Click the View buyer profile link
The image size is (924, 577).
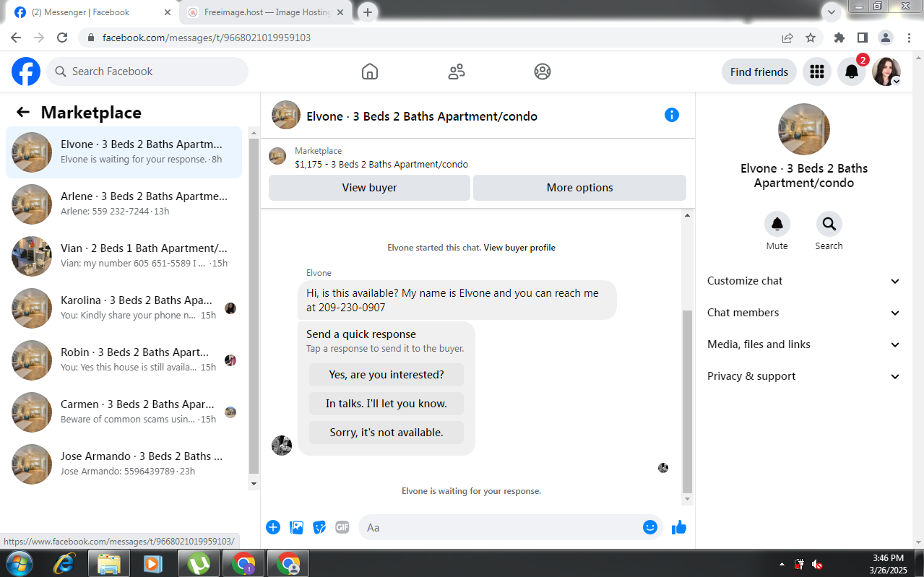[x=519, y=248]
